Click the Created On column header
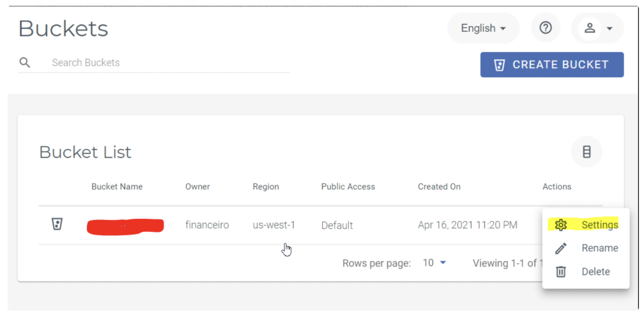The image size is (644, 317). point(439,187)
